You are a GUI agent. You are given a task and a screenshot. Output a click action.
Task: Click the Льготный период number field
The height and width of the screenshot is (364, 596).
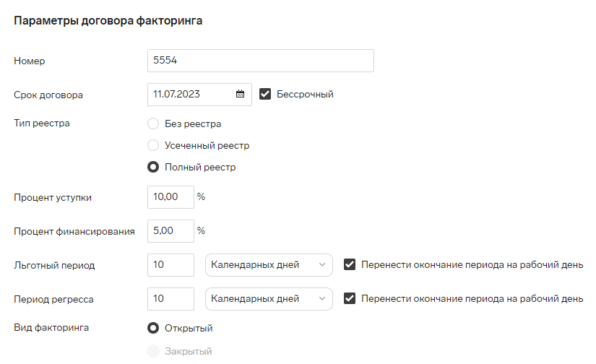(x=170, y=265)
